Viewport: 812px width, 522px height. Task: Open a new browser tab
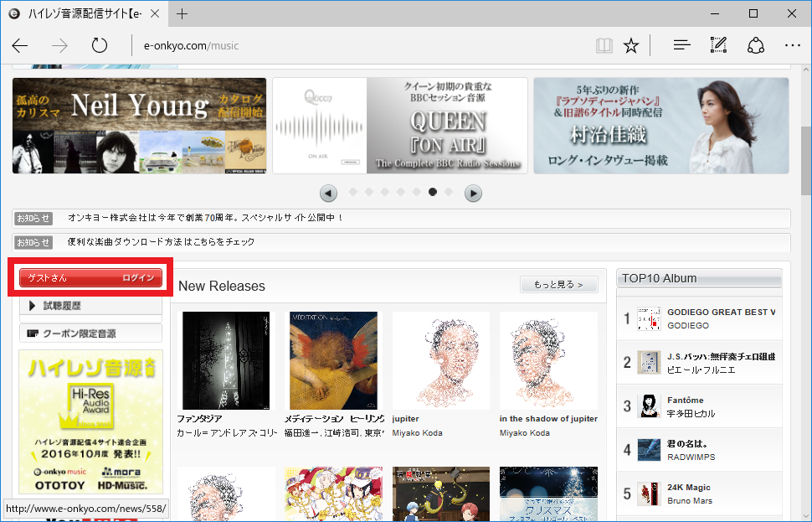click(182, 14)
